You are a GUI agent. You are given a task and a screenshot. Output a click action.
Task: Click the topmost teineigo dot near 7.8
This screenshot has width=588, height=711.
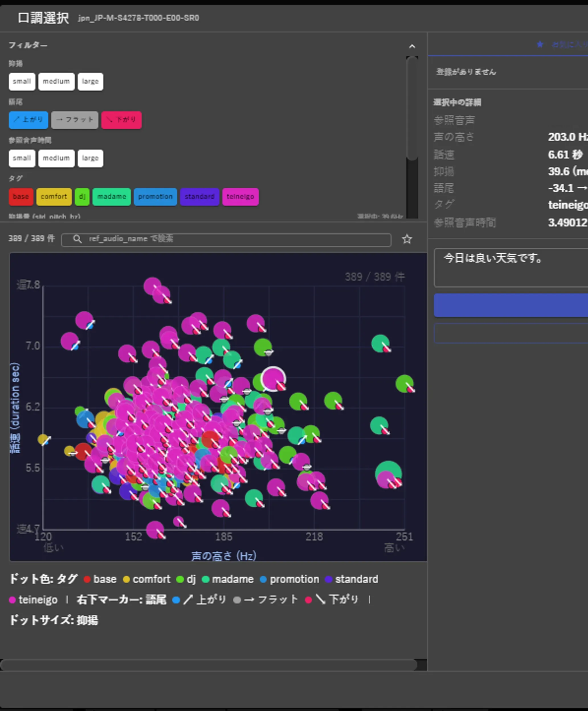(152, 286)
